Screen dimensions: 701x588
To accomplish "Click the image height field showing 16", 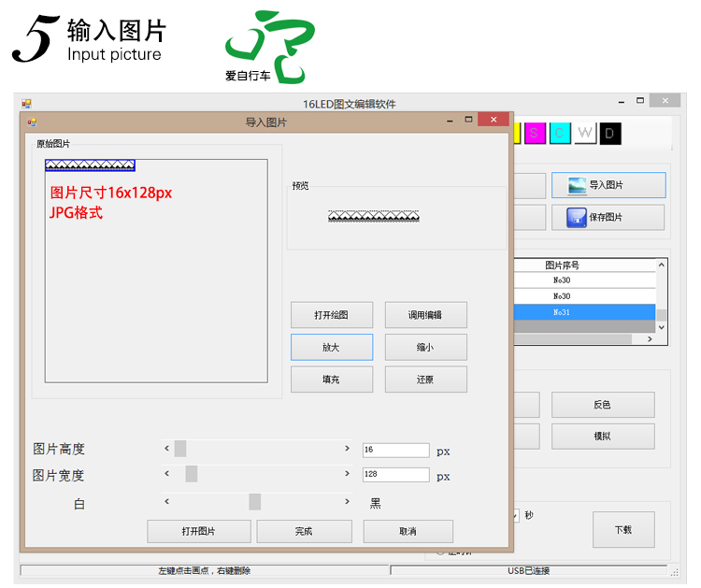I will [396, 450].
